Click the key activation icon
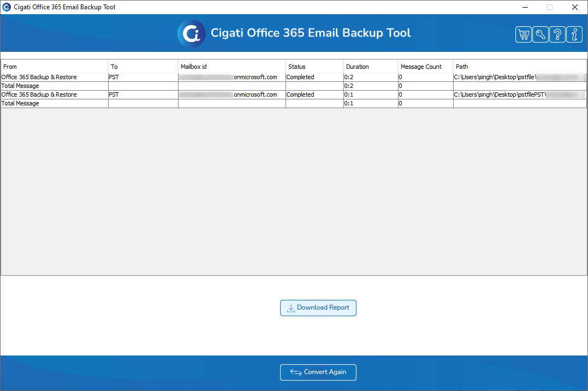This screenshot has height=391, width=588. [541, 34]
